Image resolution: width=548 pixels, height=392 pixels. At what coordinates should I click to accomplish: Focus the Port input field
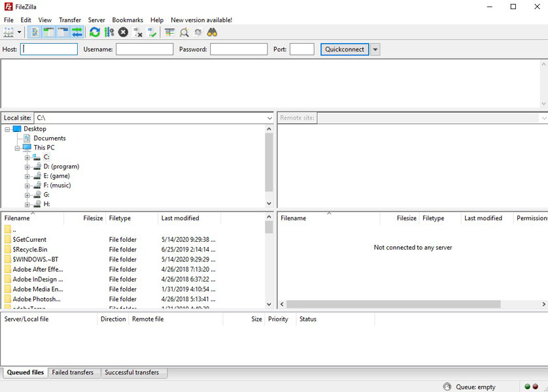(x=302, y=49)
